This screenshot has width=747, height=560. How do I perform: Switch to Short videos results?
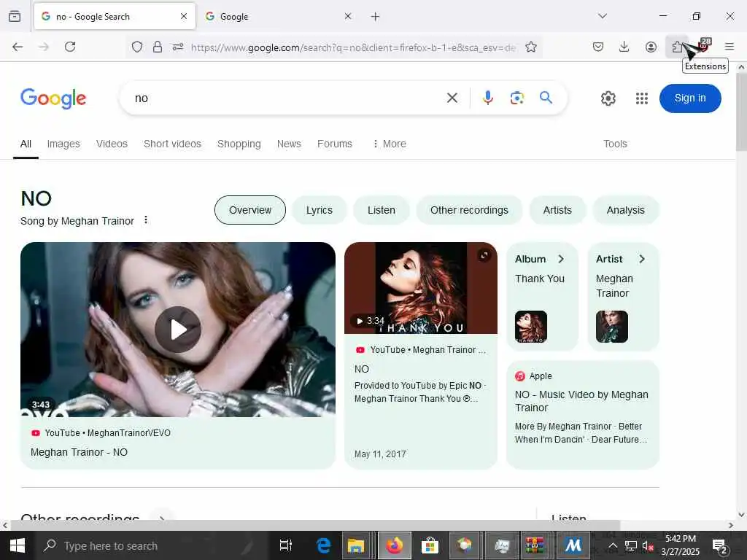[x=172, y=144]
